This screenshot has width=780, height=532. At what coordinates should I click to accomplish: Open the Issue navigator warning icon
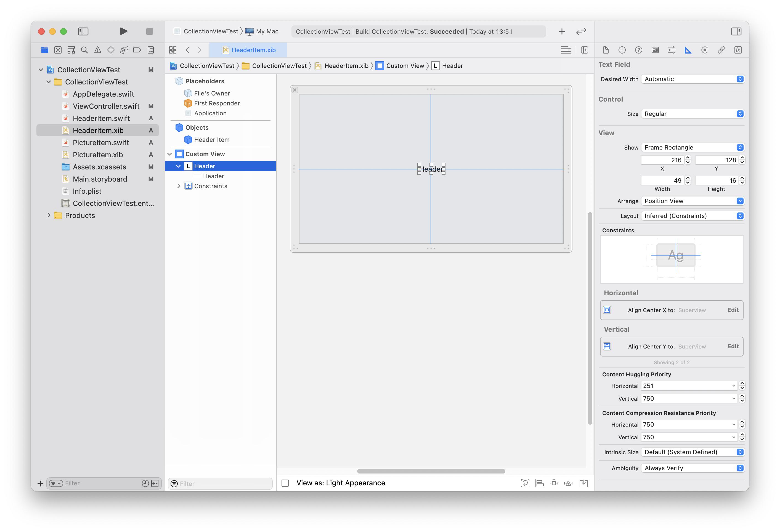[98, 50]
